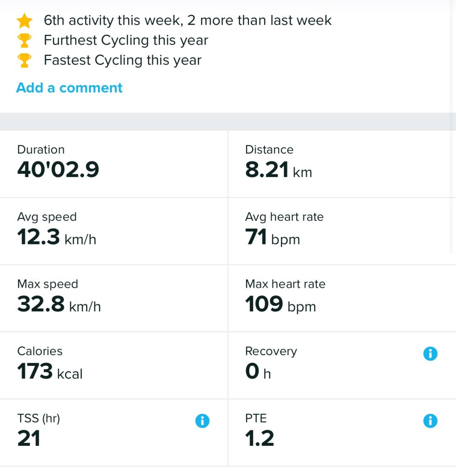This screenshot has height=476, width=456.
Task: Open the TSS (hr) info icon
Action: pos(202,421)
